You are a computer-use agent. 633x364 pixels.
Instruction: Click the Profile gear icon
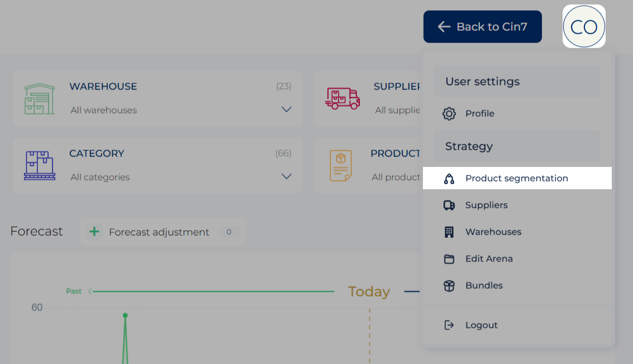coord(449,114)
